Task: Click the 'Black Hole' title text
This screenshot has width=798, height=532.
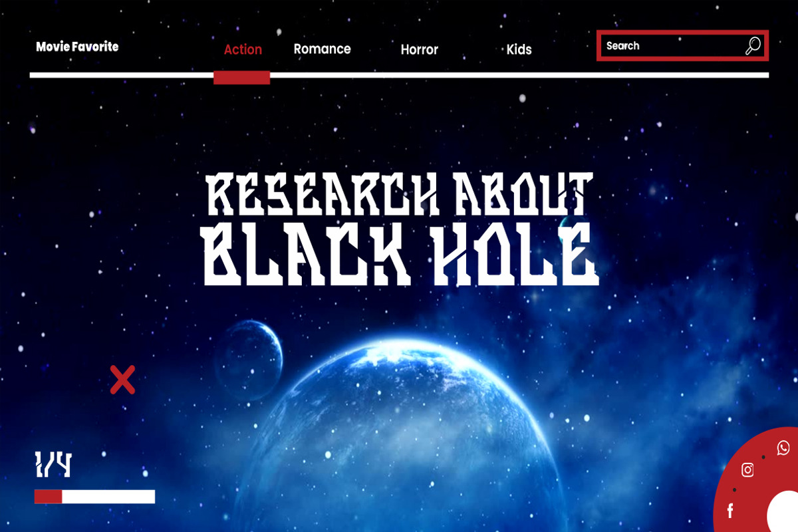Action: point(399,254)
